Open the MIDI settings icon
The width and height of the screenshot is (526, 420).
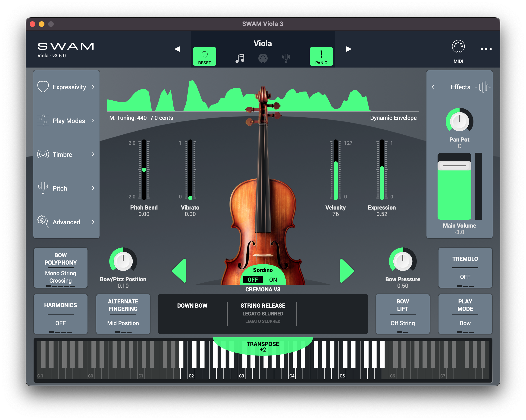(458, 46)
